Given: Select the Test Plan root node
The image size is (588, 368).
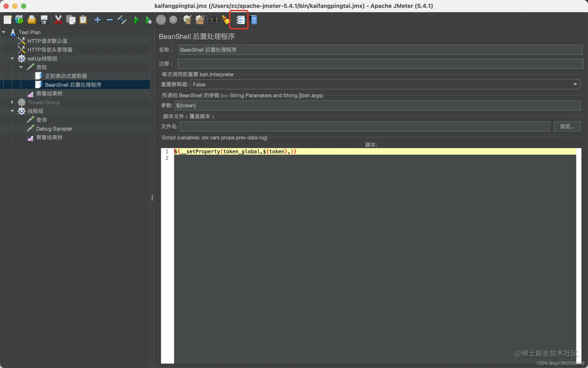Looking at the screenshot, I should 30,32.
